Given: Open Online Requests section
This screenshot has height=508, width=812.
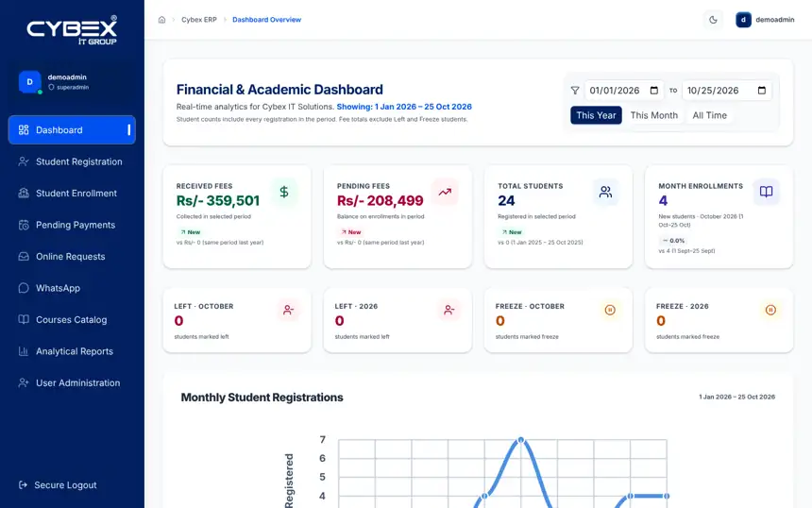Looking at the screenshot, I should click(x=72, y=256).
